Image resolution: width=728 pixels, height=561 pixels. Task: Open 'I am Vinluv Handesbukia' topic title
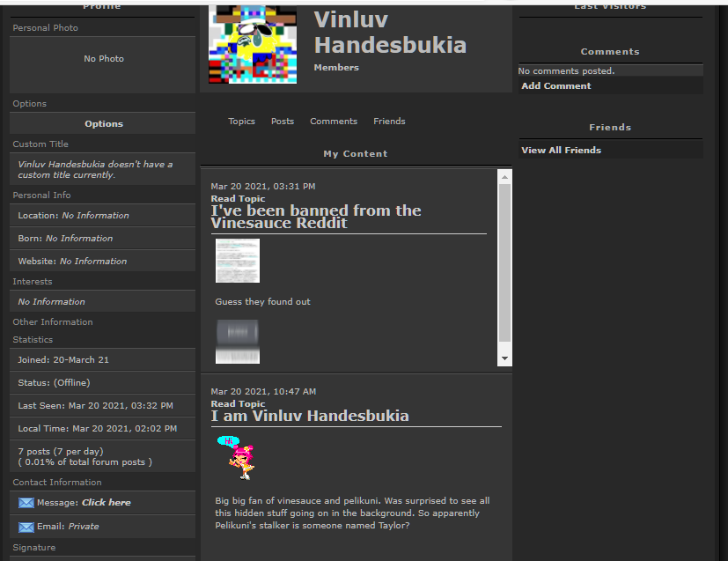[310, 416]
